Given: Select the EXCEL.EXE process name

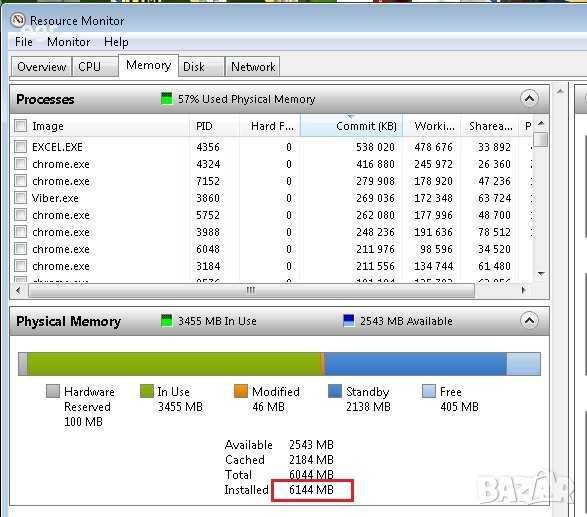Looking at the screenshot, I should (x=57, y=147).
